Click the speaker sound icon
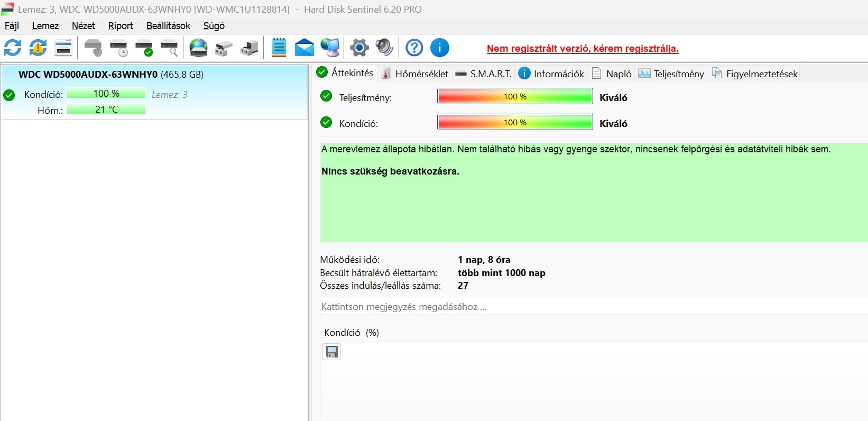This screenshot has height=421, width=868. pos(384,48)
